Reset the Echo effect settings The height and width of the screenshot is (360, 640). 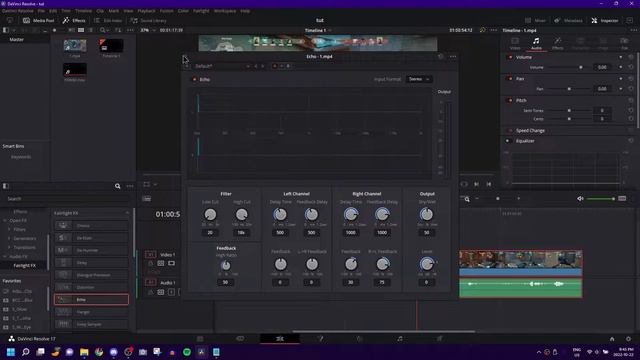click(440, 56)
